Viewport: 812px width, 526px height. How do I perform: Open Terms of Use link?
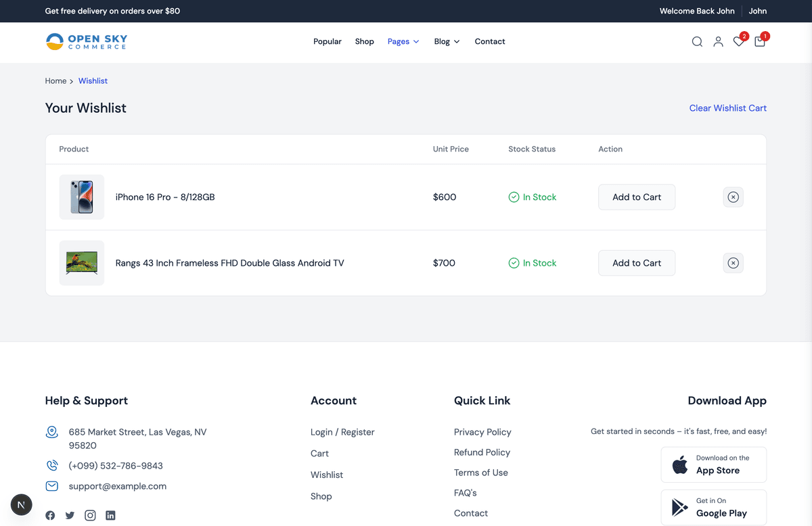coord(481,473)
